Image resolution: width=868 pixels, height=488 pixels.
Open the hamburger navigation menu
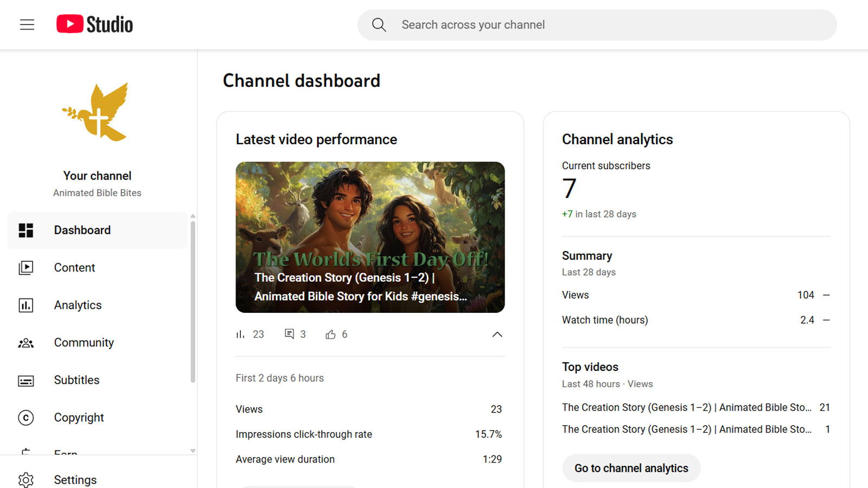click(27, 24)
